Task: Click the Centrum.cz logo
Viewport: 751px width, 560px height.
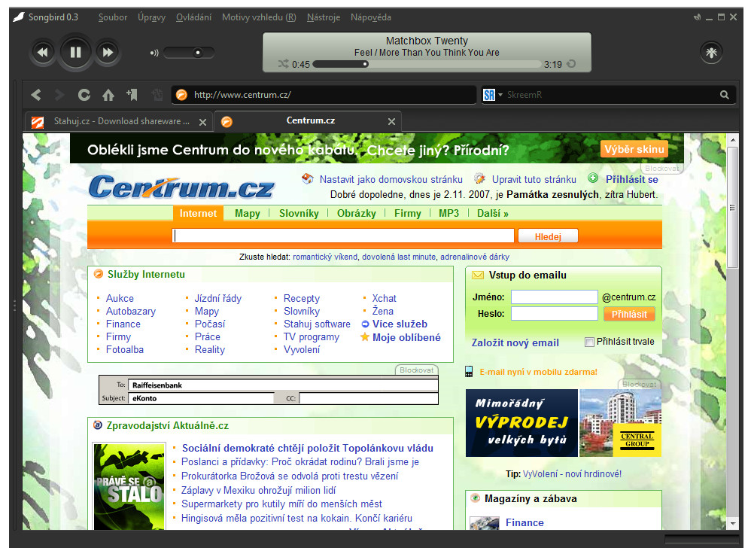Action: coord(181,187)
